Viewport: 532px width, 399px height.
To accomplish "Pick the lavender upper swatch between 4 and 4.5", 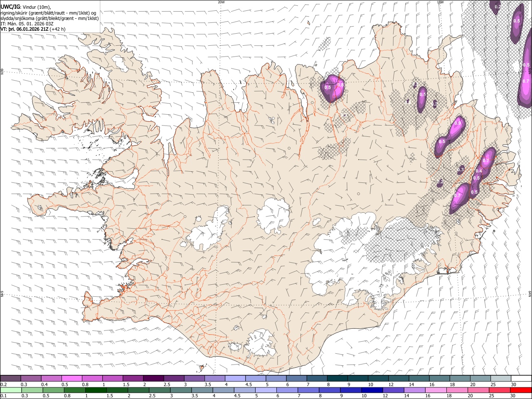I will coord(236,378).
